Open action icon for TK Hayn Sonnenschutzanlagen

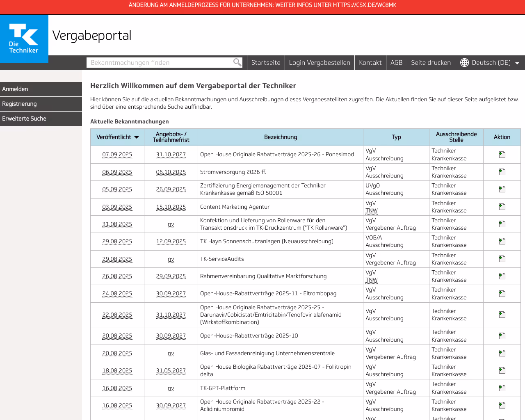point(502,241)
